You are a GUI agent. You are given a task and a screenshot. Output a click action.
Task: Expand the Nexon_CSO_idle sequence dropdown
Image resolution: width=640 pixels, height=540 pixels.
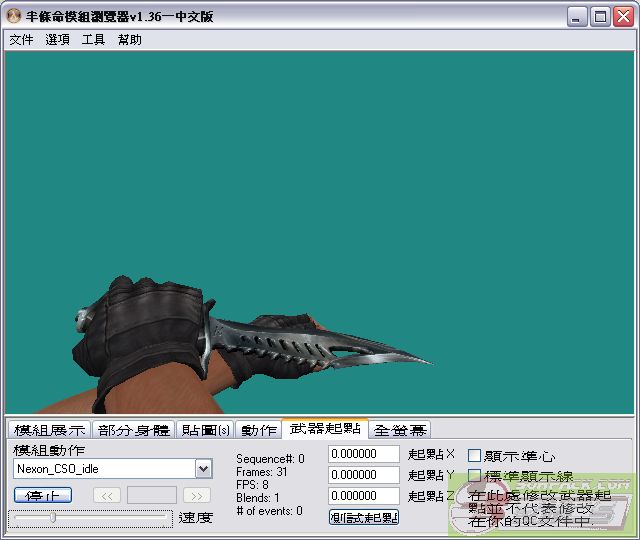click(203, 469)
